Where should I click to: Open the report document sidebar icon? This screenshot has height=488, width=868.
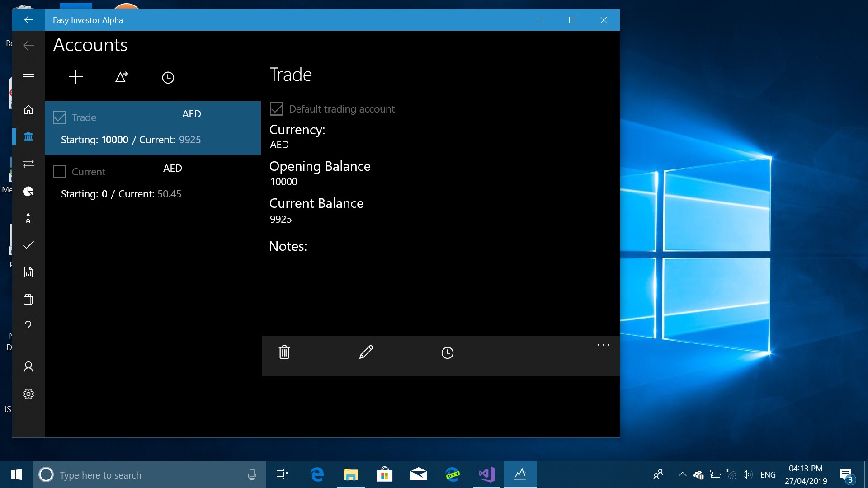28,272
